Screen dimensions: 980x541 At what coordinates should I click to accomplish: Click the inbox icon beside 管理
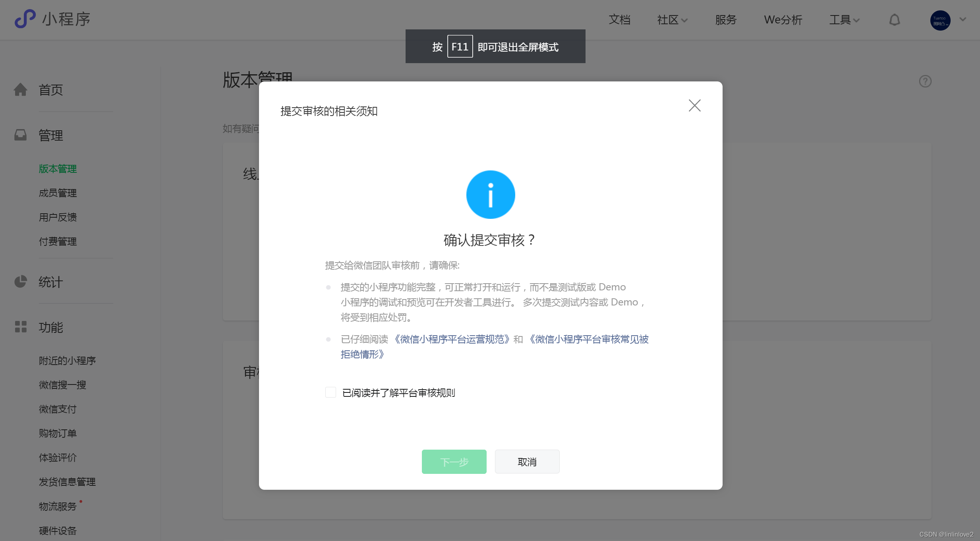pyautogui.click(x=21, y=135)
